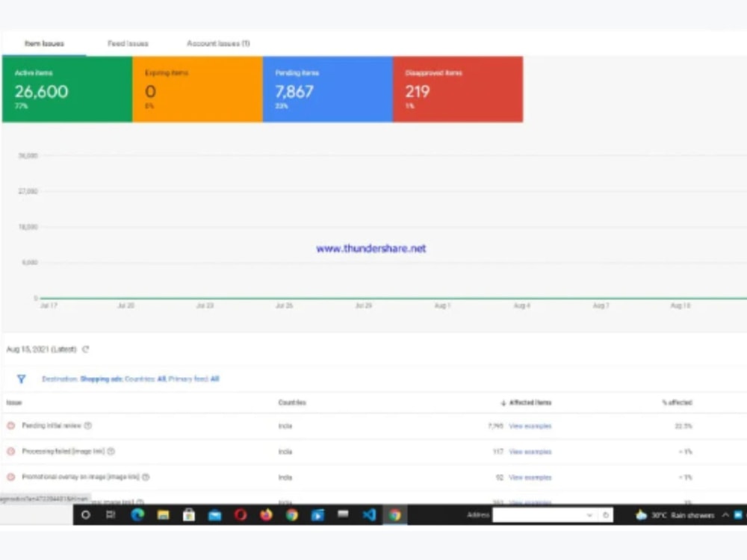The width and height of the screenshot is (747, 560).
Task: Click the Promotional overlay on image issue text
Action: (x=81, y=476)
